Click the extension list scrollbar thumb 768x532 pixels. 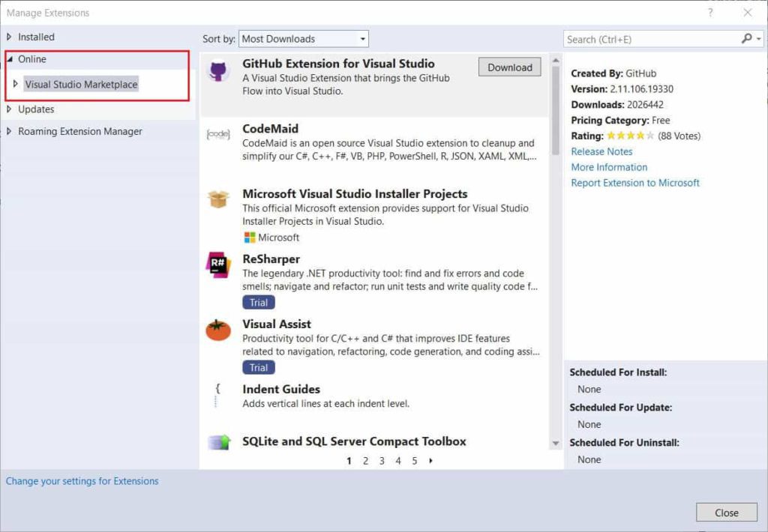pos(556,110)
